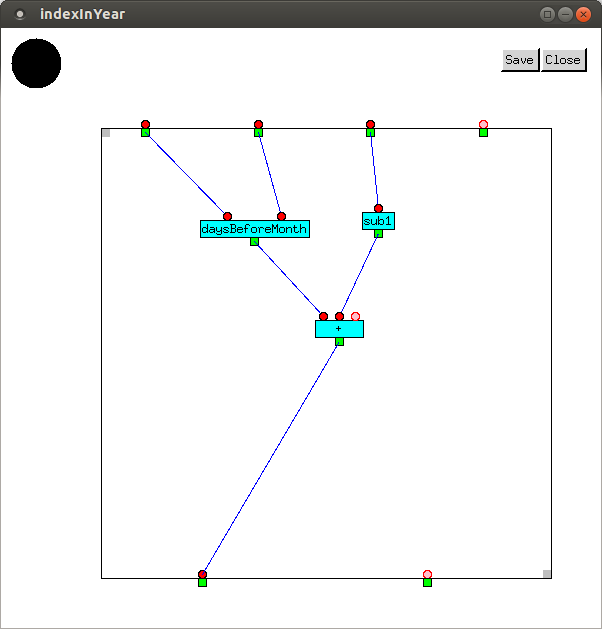The height and width of the screenshot is (629, 602).
Task: Click the right red input port on daysBeforeMonth
Action: pyautogui.click(x=281, y=216)
